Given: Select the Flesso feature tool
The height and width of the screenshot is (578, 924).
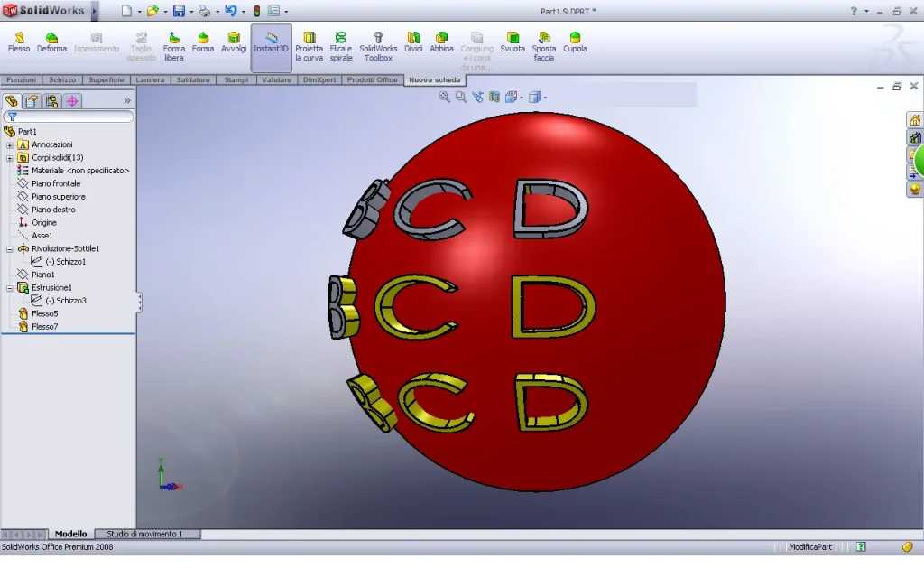Looking at the screenshot, I should 19,43.
